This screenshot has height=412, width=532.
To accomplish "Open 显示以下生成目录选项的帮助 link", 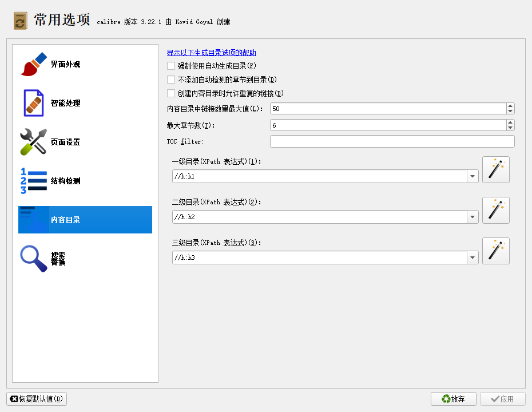I will click(x=212, y=53).
